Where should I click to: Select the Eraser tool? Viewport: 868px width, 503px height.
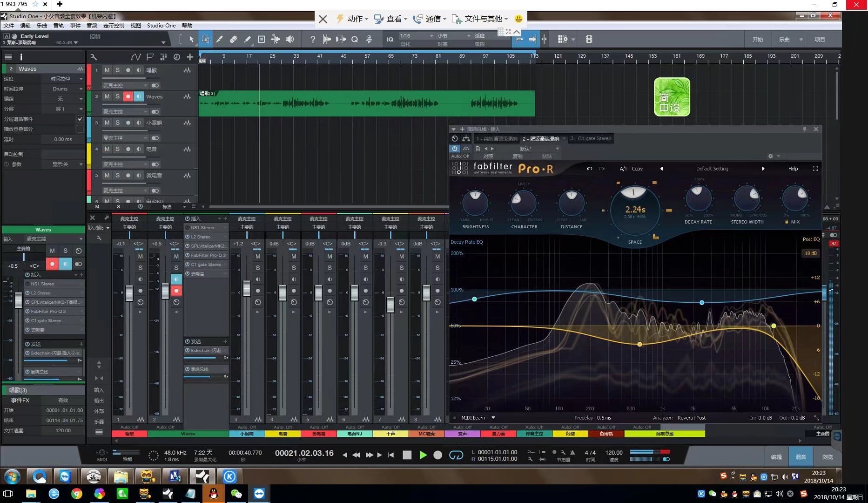pyautogui.click(x=234, y=40)
